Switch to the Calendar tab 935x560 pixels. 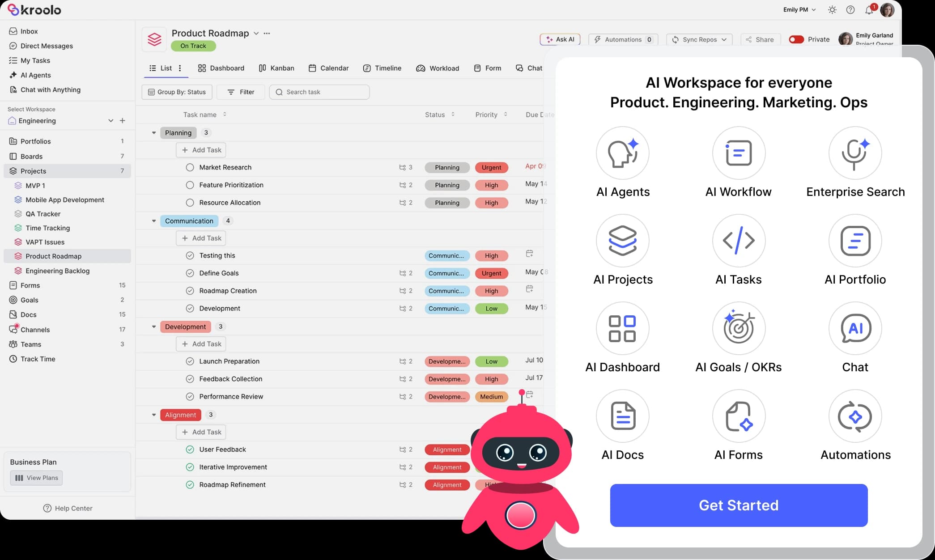(x=328, y=68)
